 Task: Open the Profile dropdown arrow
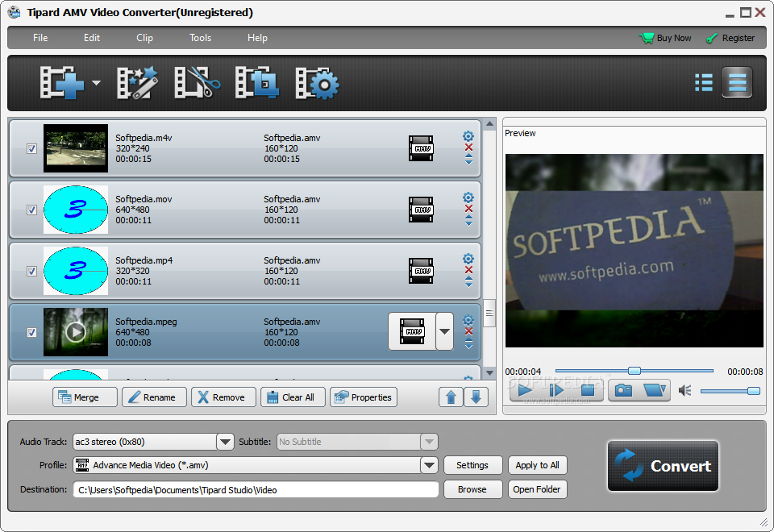tap(430, 465)
